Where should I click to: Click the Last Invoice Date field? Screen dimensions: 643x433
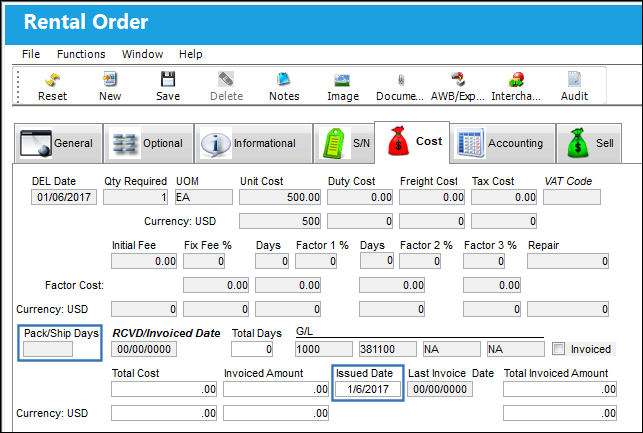[x=440, y=389]
